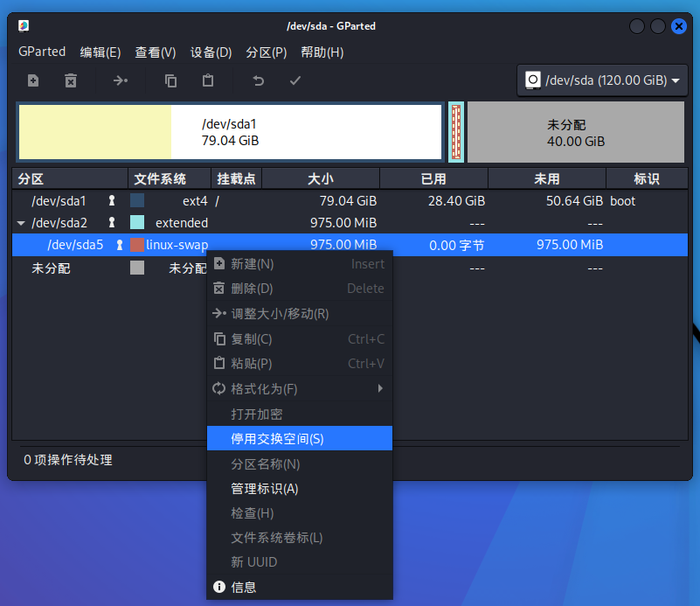The width and height of the screenshot is (700, 606).
Task: Open the GParted menu
Action: click(x=42, y=52)
